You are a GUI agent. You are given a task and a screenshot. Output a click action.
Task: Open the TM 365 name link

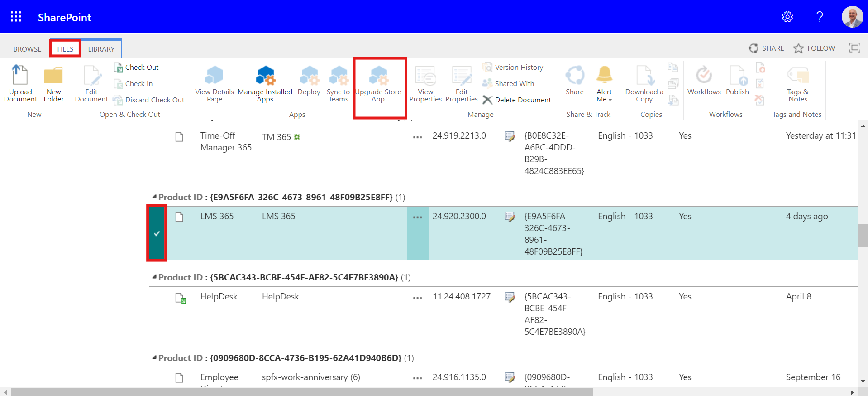pos(277,137)
